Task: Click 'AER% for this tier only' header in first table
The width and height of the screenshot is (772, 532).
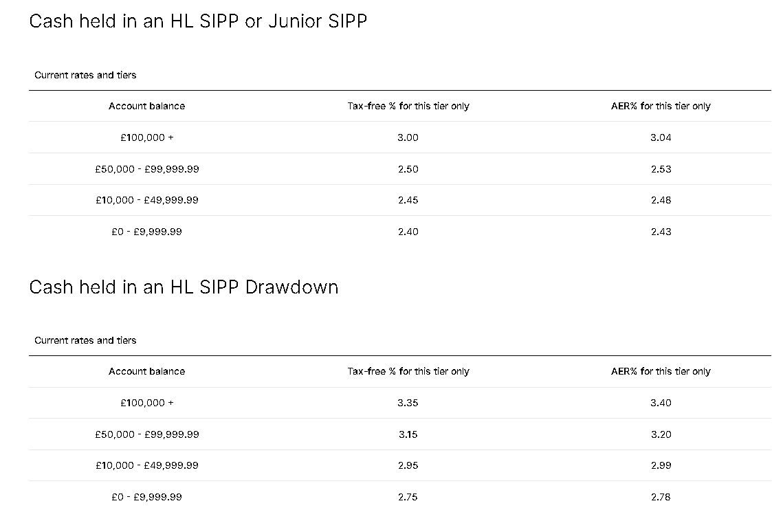Action: (x=661, y=106)
